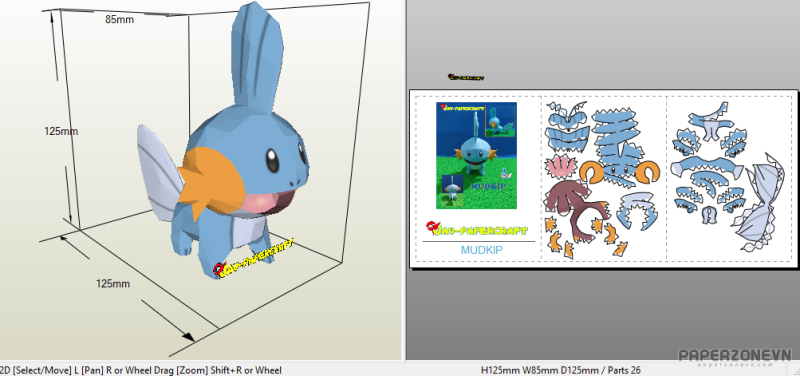Open the Mudkip cover photo thumbnail
This screenshot has height=376, width=800.
coord(476,156)
